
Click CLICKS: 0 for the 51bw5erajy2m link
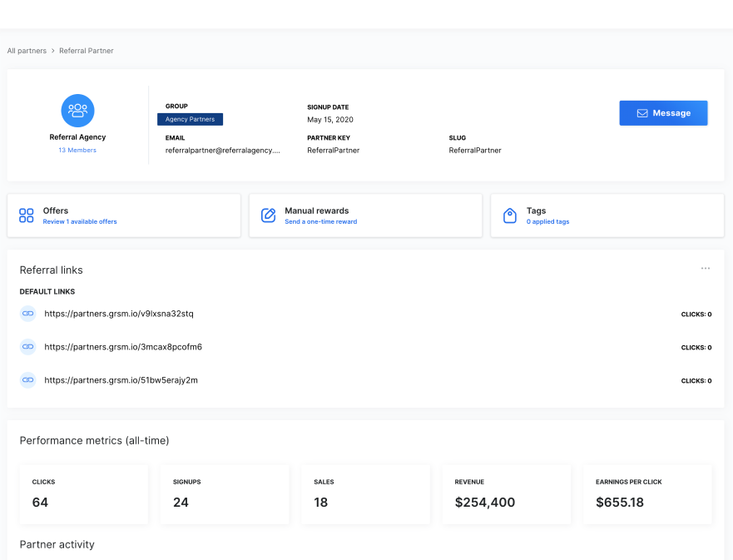(x=696, y=381)
